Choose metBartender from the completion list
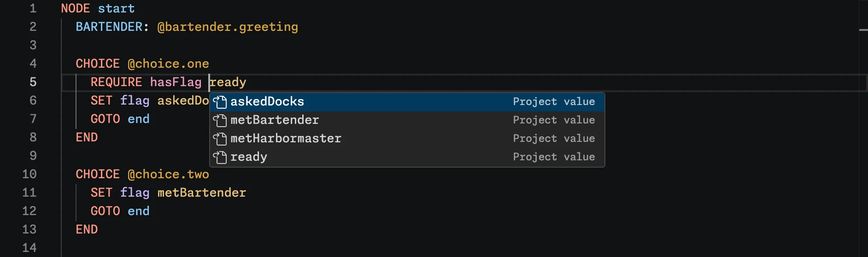 [x=407, y=120]
